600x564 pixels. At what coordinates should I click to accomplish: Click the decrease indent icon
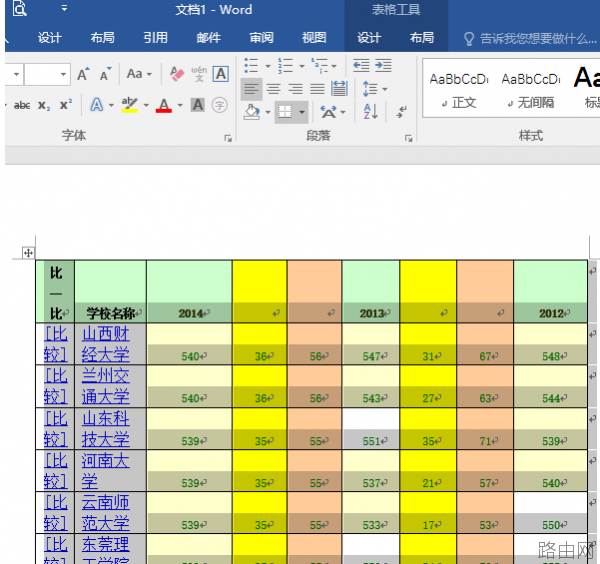[x=361, y=66]
